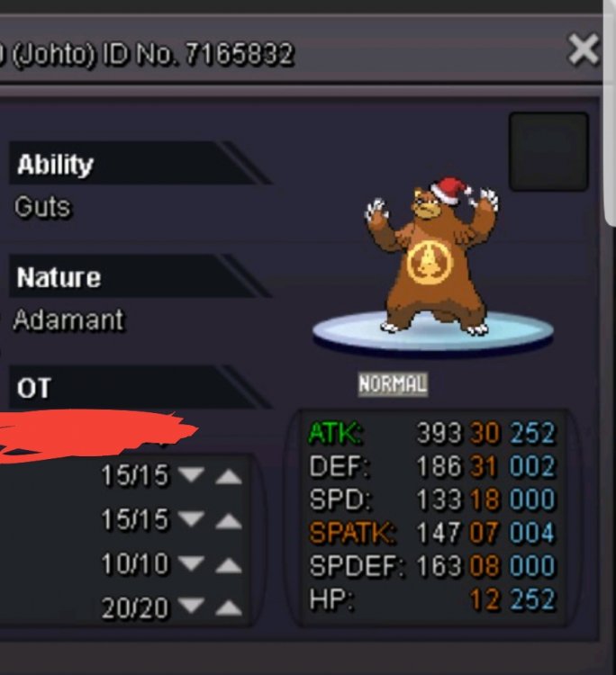Move first move down with 15/15 PP arrow

point(191,474)
